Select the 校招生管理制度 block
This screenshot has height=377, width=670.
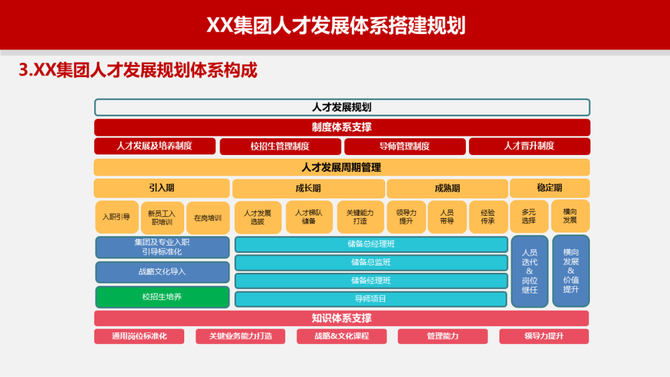[280, 146]
